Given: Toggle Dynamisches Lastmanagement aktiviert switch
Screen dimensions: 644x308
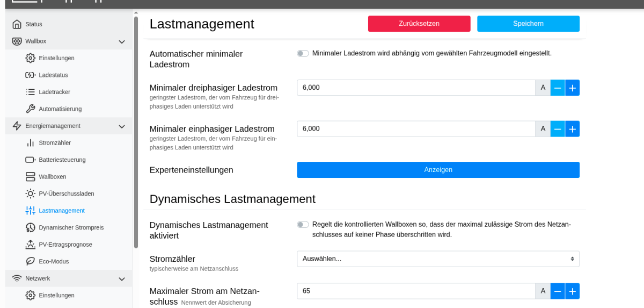Looking at the screenshot, I should tap(303, 224).
